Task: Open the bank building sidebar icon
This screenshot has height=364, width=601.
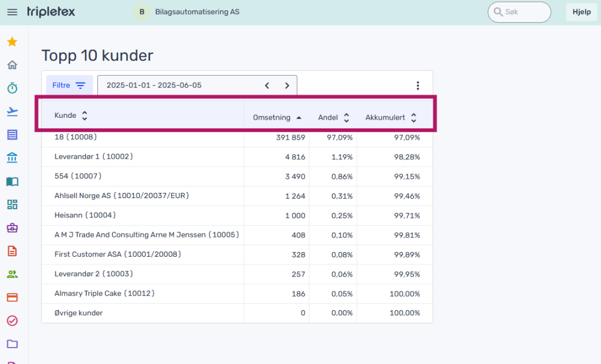Action: tap(12, 158)
